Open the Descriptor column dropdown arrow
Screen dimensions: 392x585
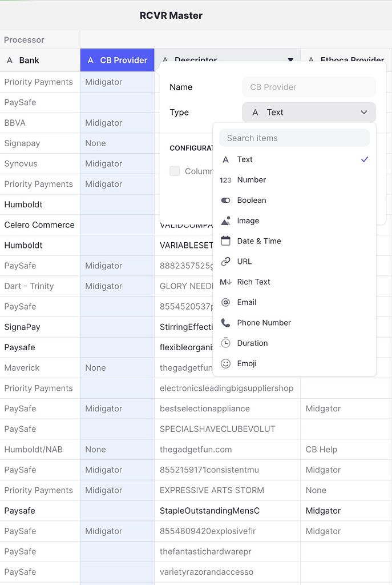(291, 59)
